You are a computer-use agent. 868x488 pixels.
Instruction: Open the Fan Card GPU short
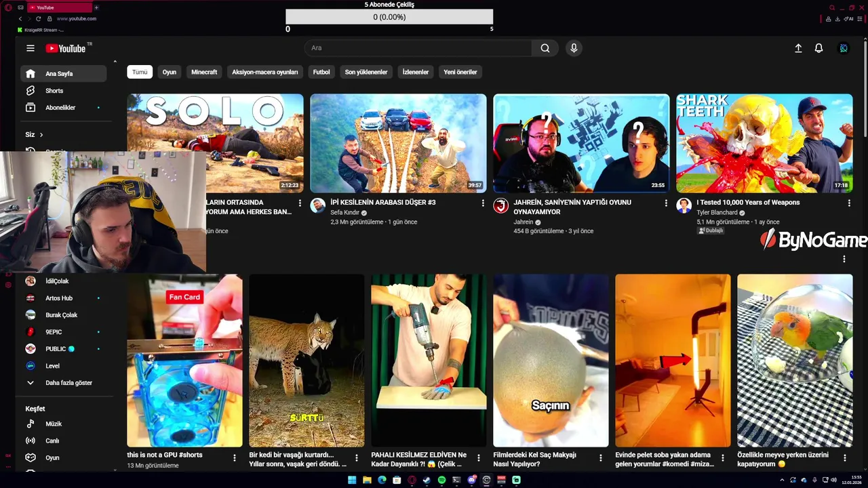(x=184, y=361)
